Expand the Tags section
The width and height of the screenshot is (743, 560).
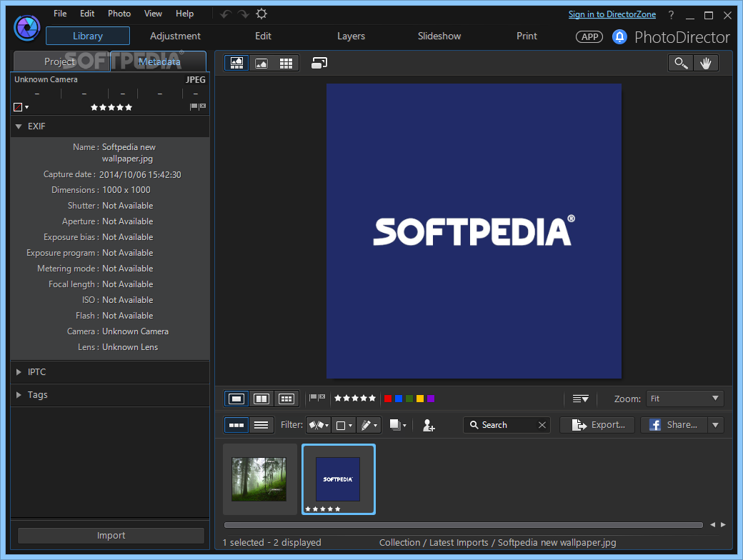tap(19, 395)
